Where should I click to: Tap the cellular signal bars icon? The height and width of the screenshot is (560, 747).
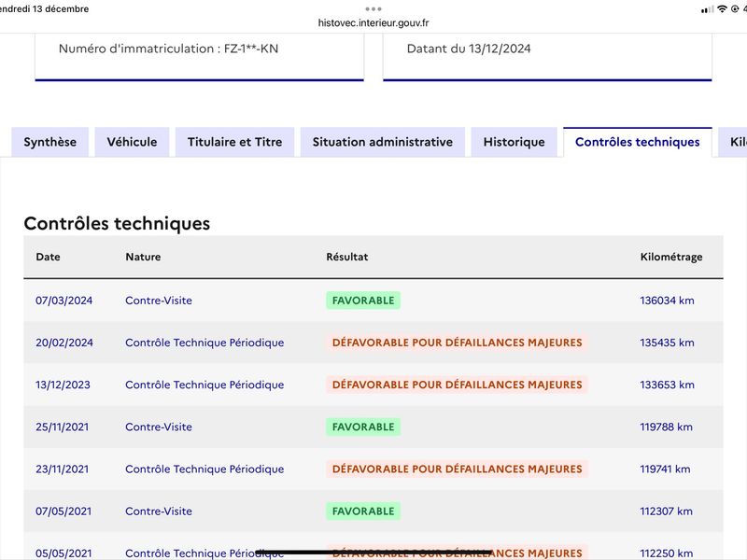point(708,9)
